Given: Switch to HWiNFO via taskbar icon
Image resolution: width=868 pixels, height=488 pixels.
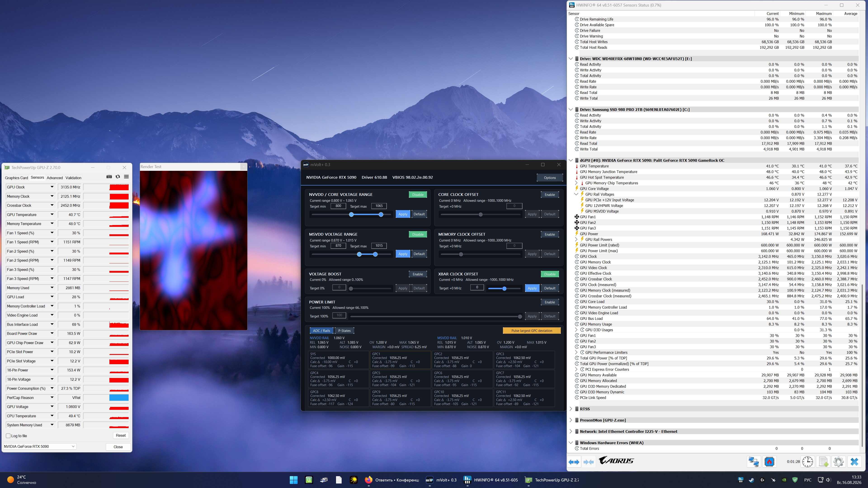Looking at the screenshot, I should tap(467, 480).
